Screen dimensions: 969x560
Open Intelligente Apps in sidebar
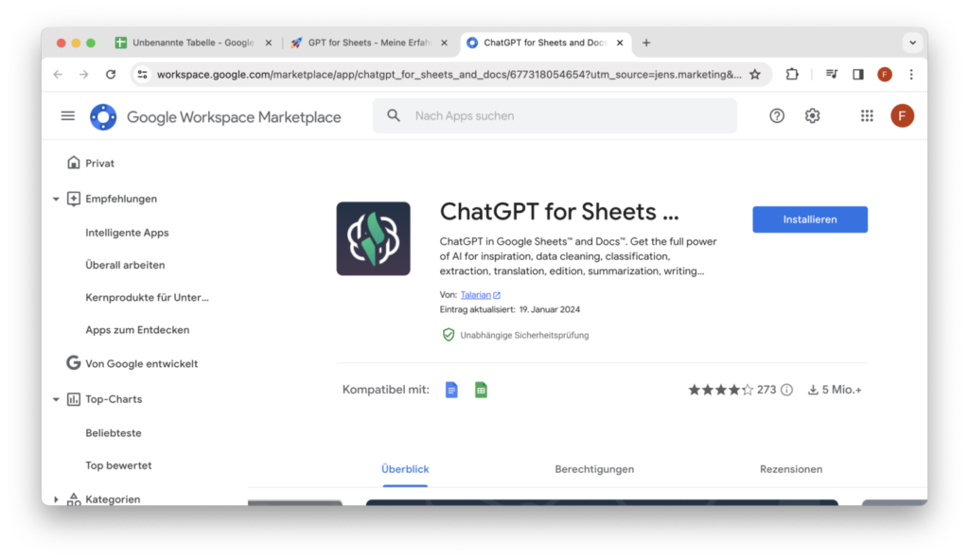point(127,233)
